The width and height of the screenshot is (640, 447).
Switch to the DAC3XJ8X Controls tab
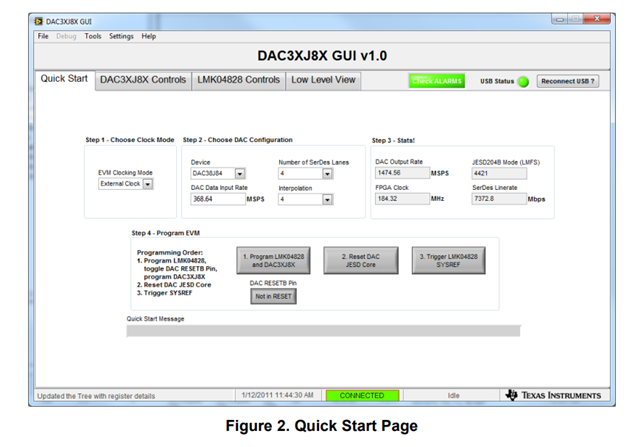(143, 80)
